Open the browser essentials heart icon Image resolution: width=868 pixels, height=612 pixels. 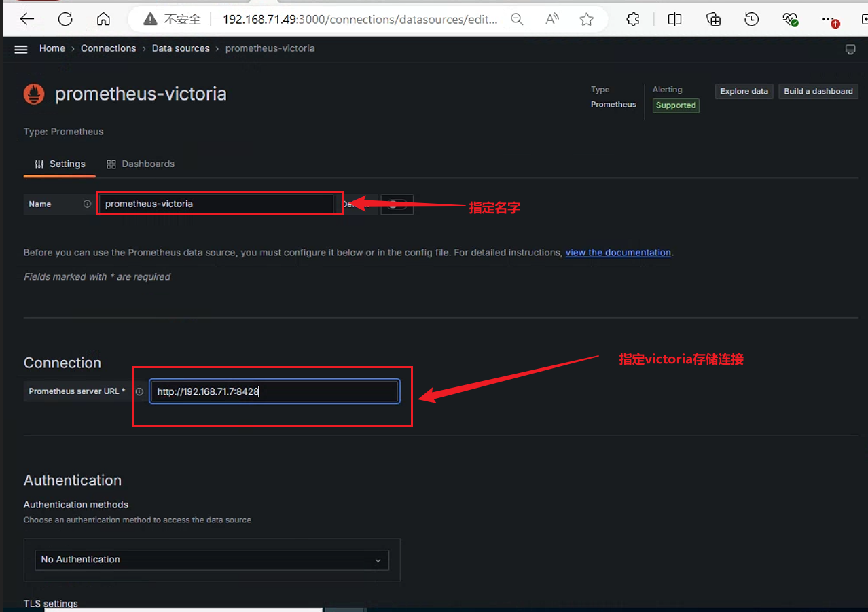[790, 20]
